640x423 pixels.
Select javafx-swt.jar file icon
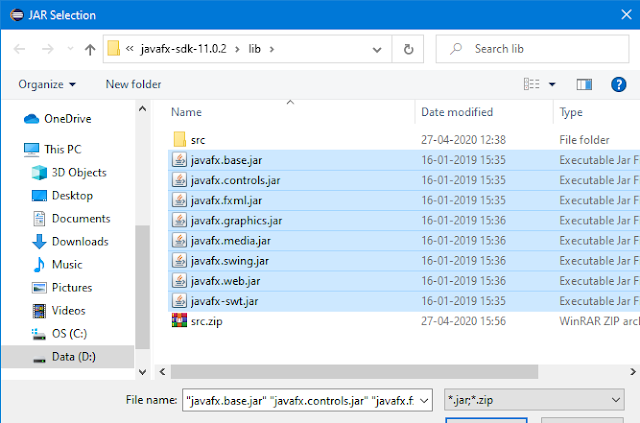(179, 301)
